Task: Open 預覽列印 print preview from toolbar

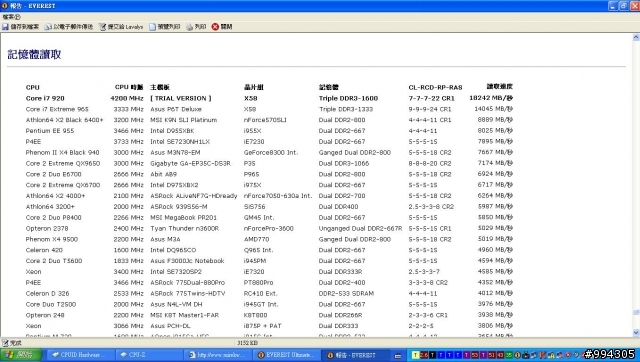Action: pyautogui.click(x=164, y=27)
